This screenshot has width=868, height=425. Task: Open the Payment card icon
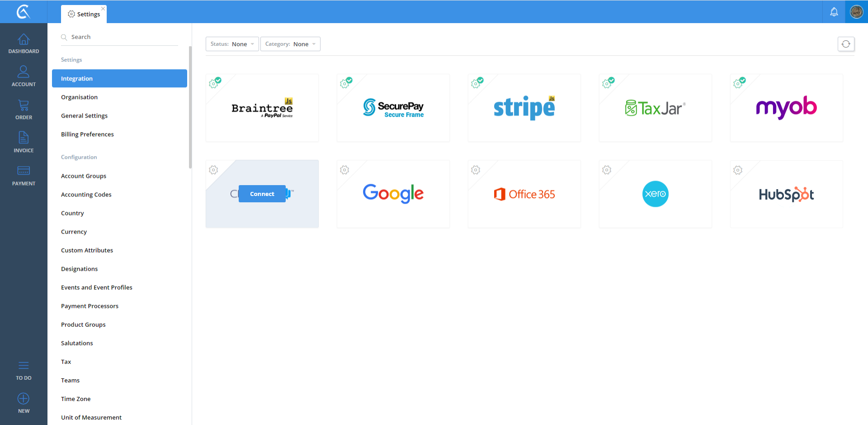click(24, 171)
